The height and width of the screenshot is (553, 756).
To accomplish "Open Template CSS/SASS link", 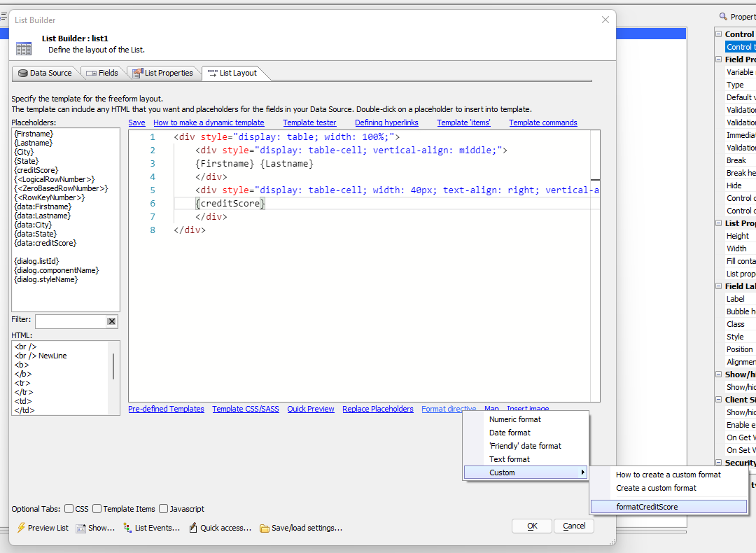I will 246,409.
